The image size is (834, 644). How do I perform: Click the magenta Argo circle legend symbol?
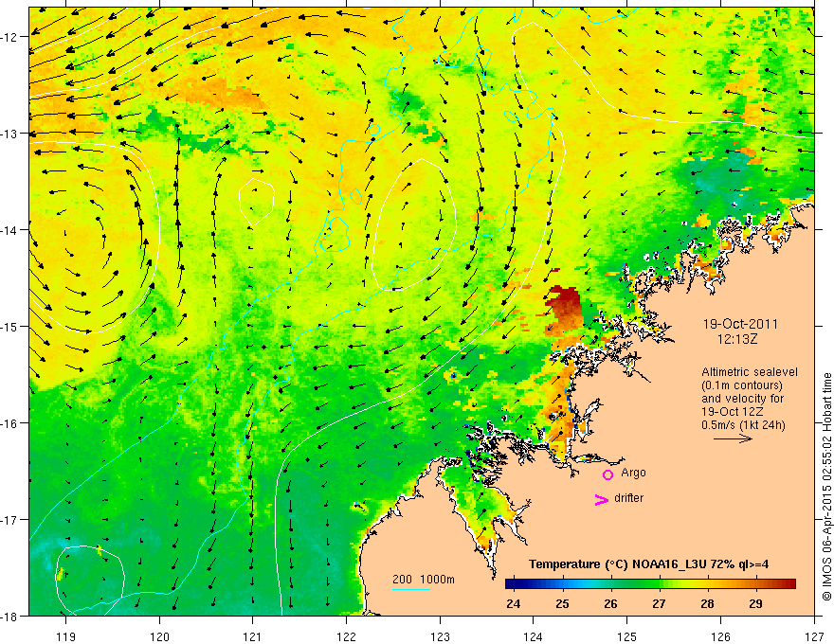(607, 474)
